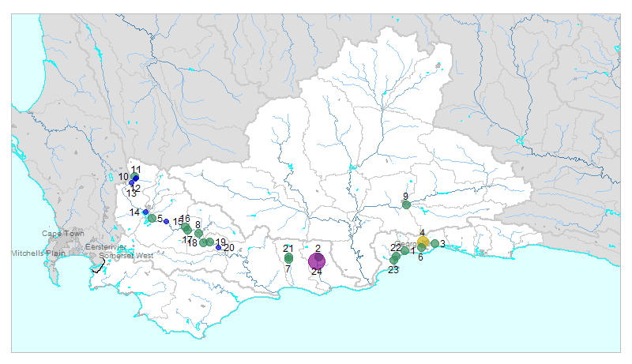Select the green marker between 21 and 7
The image size is (632, 364).
click(x=288, y=257)
